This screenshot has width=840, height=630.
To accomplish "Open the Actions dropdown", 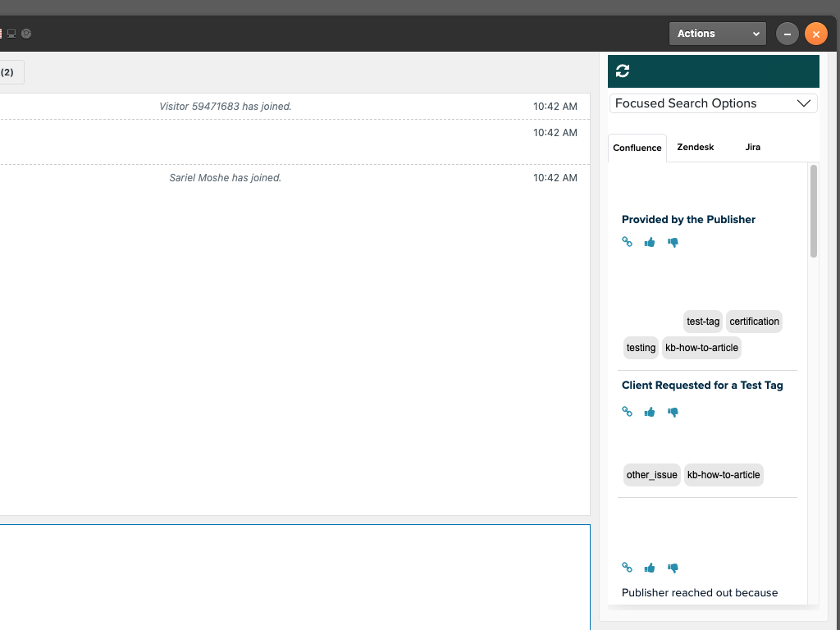I will pyautogui.click(x=718, y=34).
